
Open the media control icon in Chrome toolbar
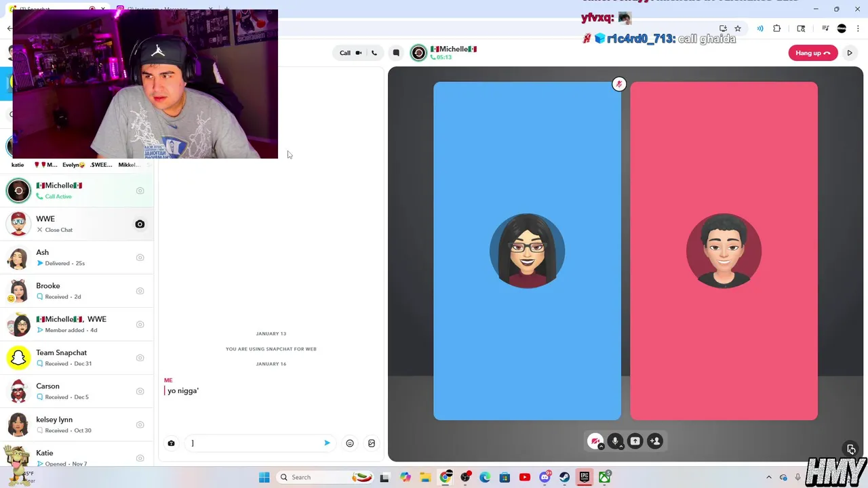point(825,28)
